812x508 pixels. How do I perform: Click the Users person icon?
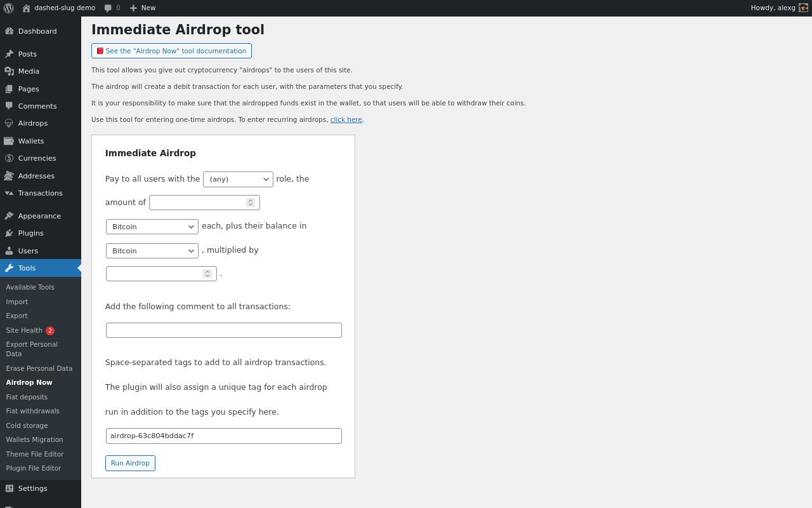pos(9,251)
